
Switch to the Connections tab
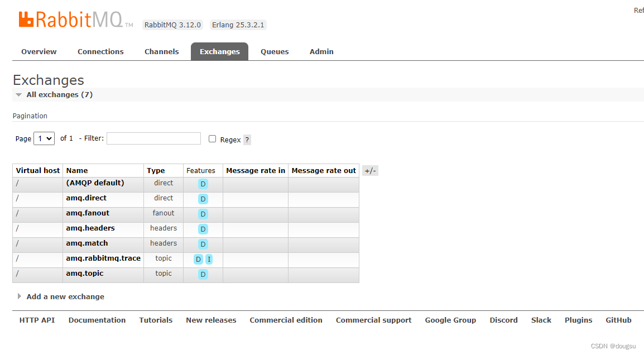click(x=100, y=52)
